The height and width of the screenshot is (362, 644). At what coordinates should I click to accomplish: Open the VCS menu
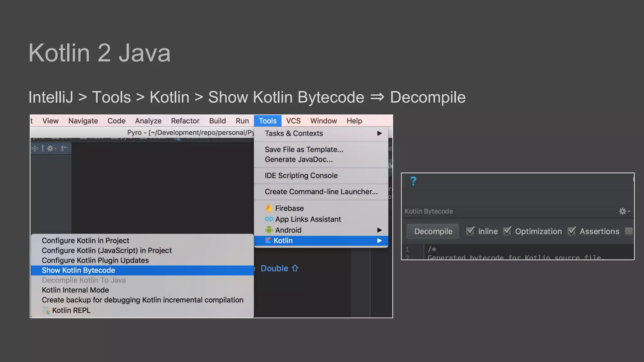[293, 121]
